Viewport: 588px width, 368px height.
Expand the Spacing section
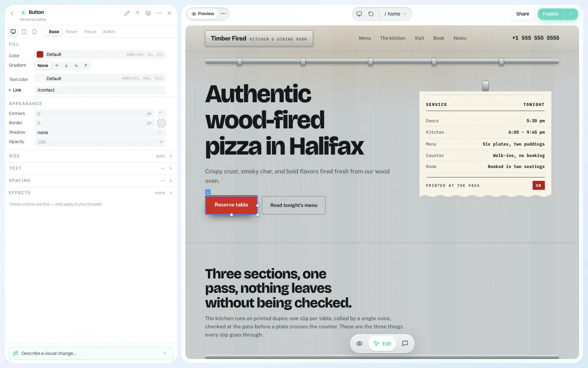[x=91, y=181]
